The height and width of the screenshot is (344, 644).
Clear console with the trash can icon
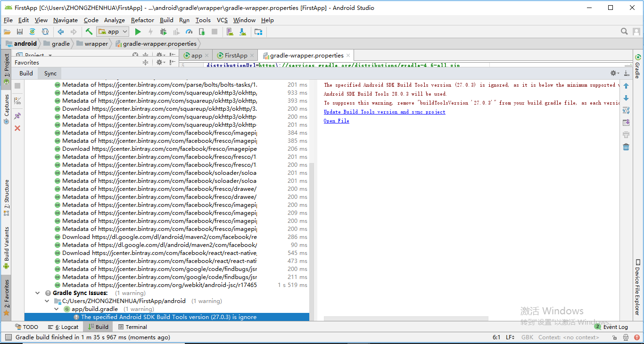pyautogui.click(x=626, y=147)
